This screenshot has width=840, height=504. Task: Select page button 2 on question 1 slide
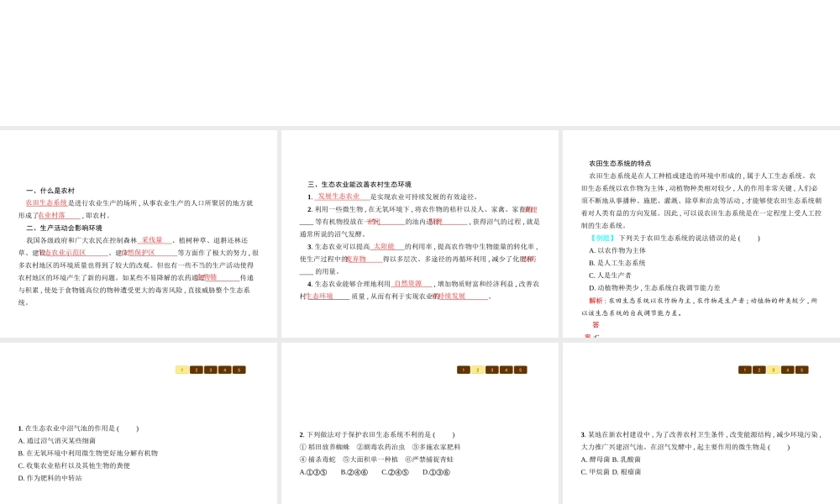[x=196, y=370]
